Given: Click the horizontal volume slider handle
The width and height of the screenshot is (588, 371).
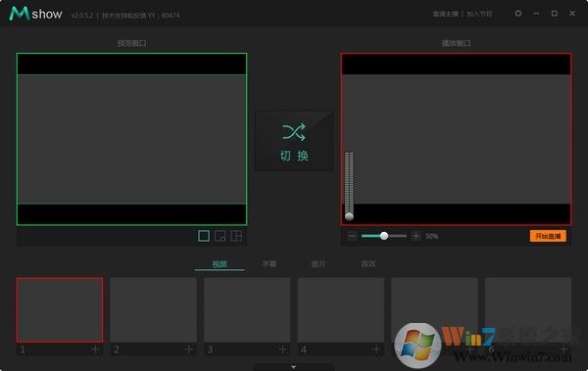Looking at the screenshot, I should [384, 236].
